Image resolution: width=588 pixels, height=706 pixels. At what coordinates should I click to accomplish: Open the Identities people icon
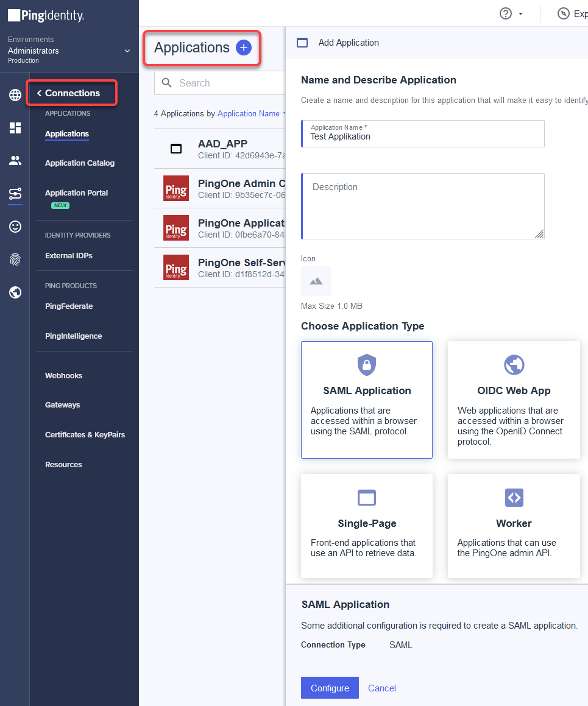15,161
